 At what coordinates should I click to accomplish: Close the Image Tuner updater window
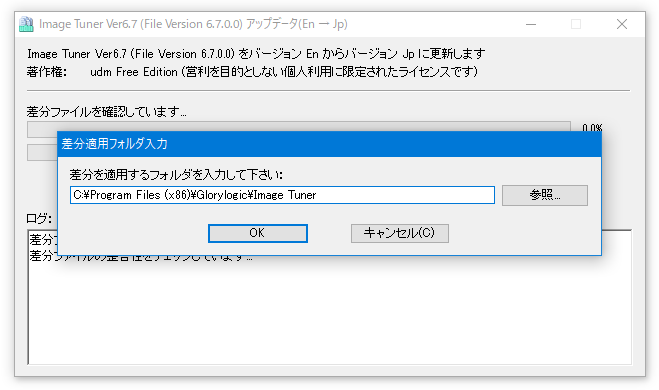click(x=622, y=24)
